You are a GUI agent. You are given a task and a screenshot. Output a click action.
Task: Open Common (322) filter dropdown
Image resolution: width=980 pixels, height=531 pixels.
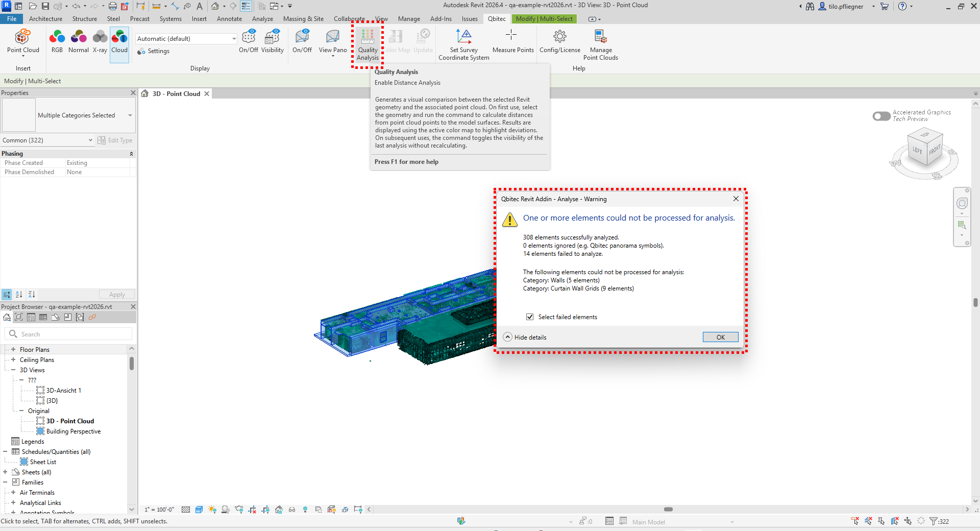[x=47, y=140]
